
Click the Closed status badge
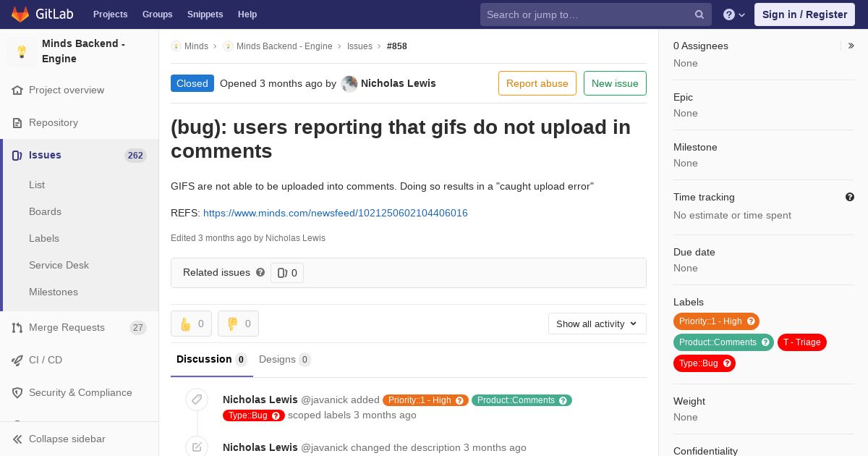click(x=192, y=83)
